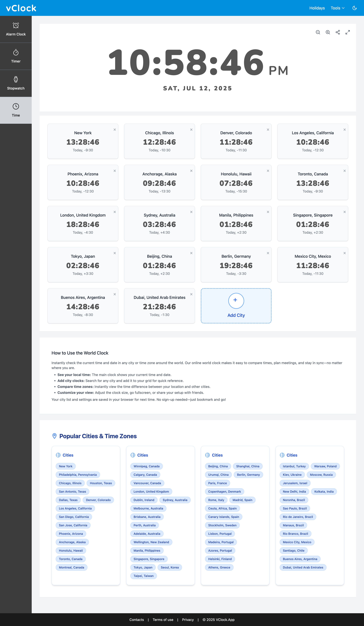Remove the Tokyo, Japan clock card

click(115, 253)
